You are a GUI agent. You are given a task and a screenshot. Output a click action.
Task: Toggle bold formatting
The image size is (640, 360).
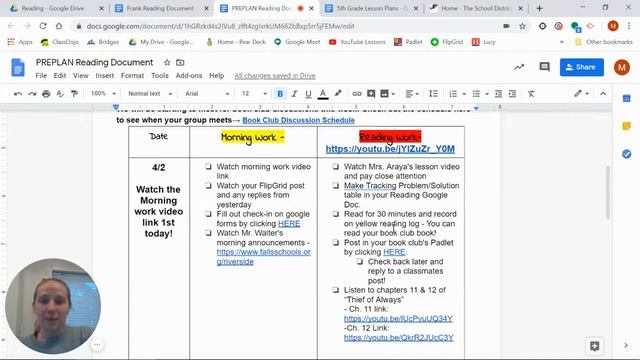coord(280,94)
